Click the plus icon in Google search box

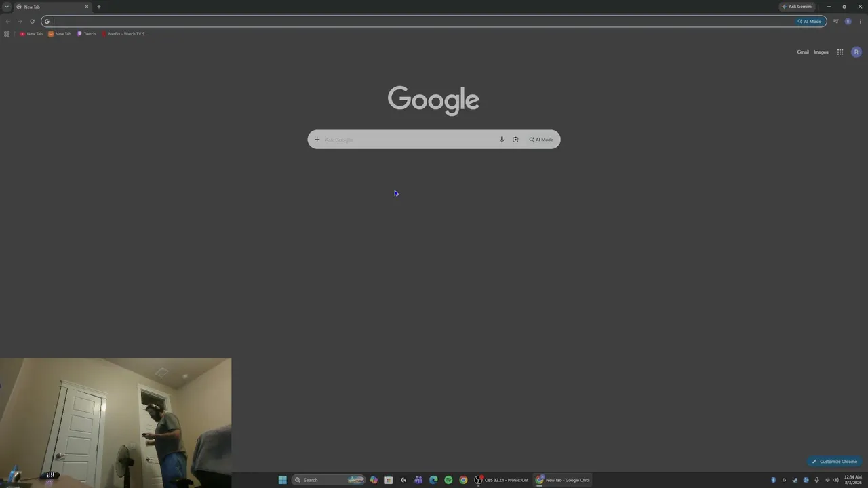pos(317,140)
